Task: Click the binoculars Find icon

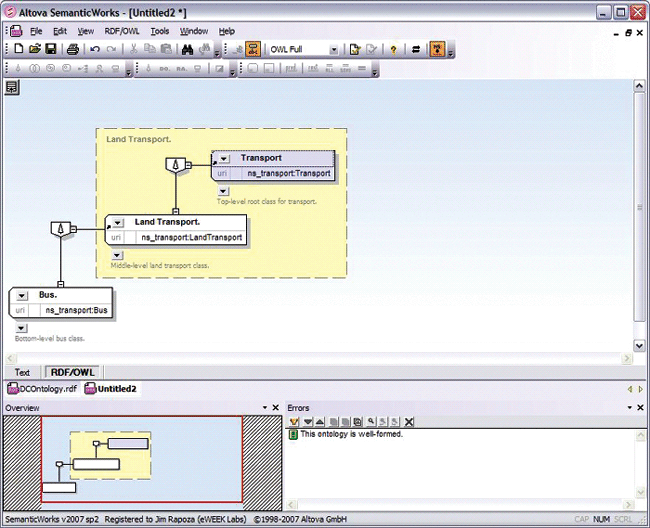Action: coord(187,49)
